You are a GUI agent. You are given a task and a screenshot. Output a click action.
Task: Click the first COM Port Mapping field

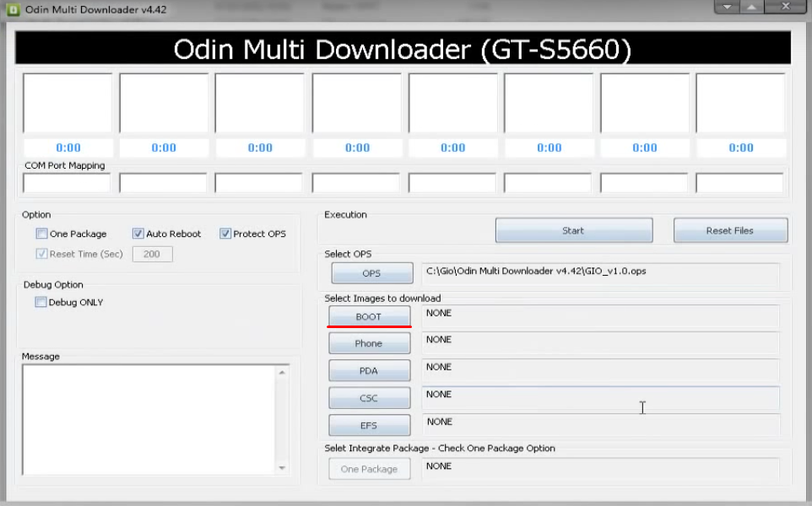tap(67, 183)
